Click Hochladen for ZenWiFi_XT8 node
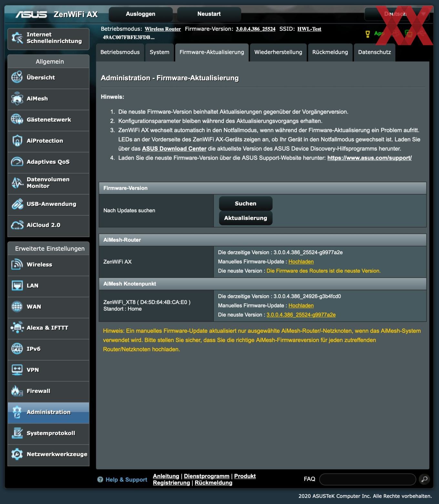 point(301,306)
